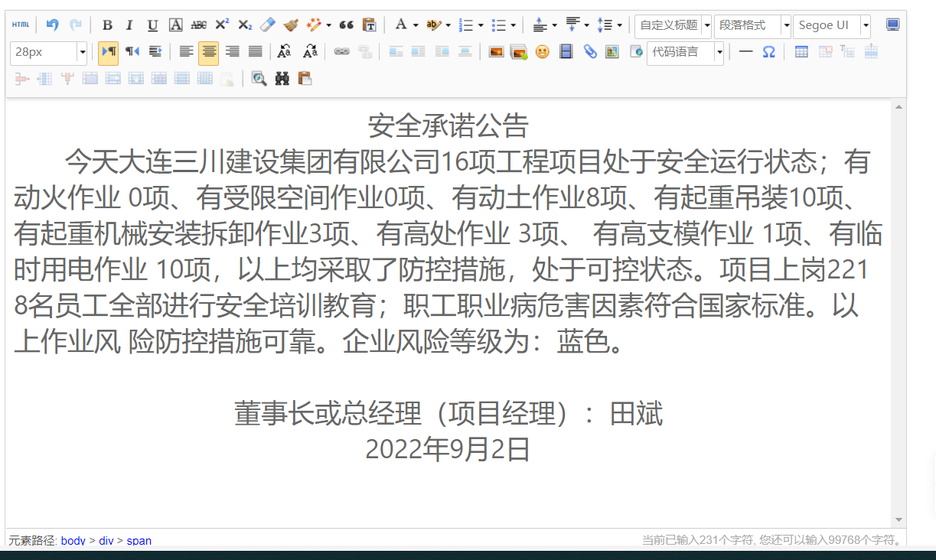This screenshot has height=560, width=936.
Task: Apply subscript formatting
Action: coord(245,24)
